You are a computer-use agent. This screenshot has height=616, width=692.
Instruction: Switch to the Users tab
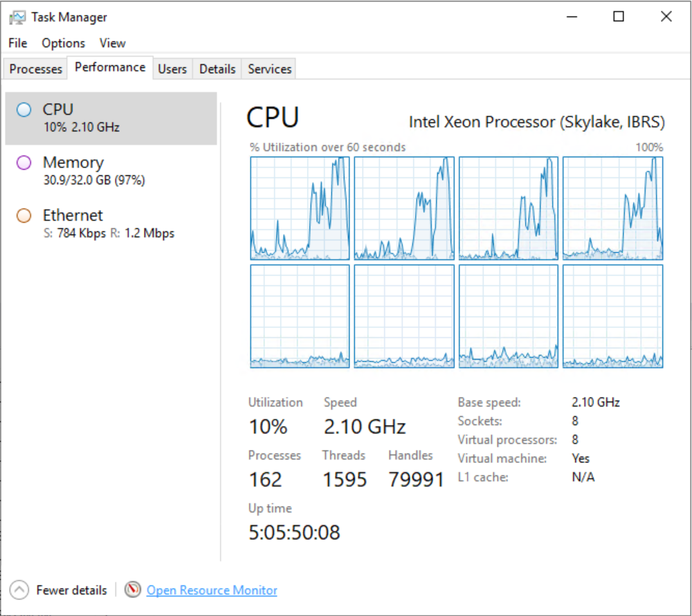(x=172, y=69)
